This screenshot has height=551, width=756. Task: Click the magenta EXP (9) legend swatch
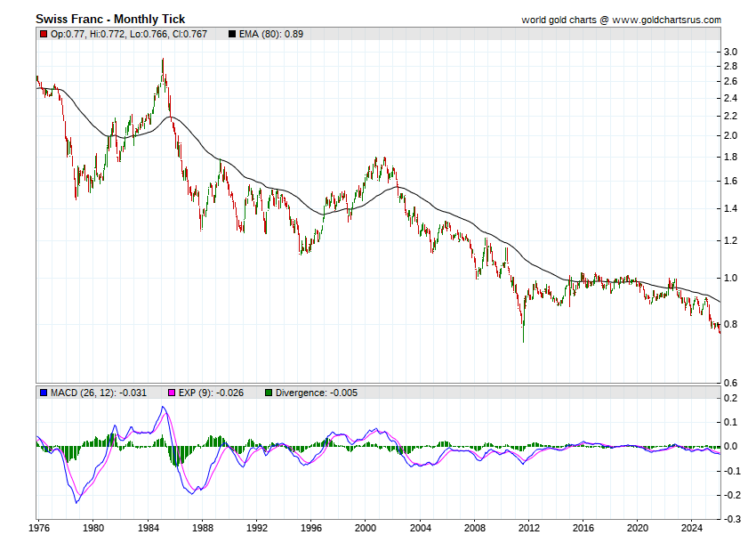(173, 392)
